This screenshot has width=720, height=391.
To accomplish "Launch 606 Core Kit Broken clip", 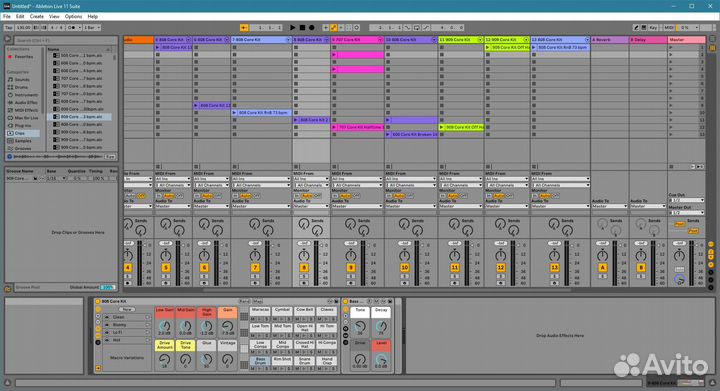I will pos(388,134).
